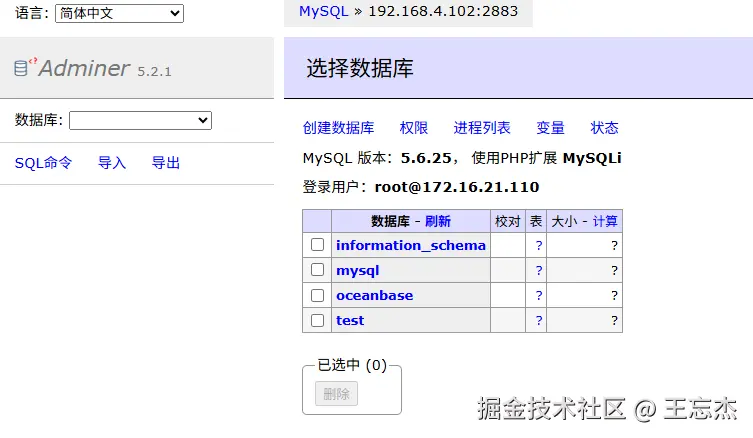Image resolution: width=753 pixels, height=438 pixels.
Task: Open the 数据库 selection dropdown
Action: pyautogui.click(x=140, y=120)
